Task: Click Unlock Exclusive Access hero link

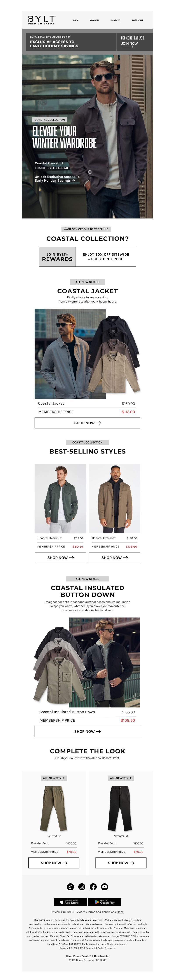Action: [x=57, y=179]
